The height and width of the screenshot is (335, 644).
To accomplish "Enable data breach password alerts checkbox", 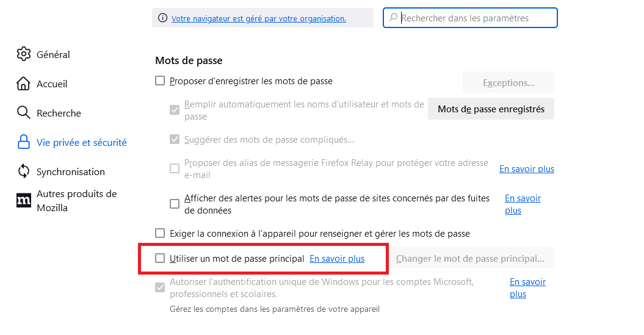I will click(175, 204).
